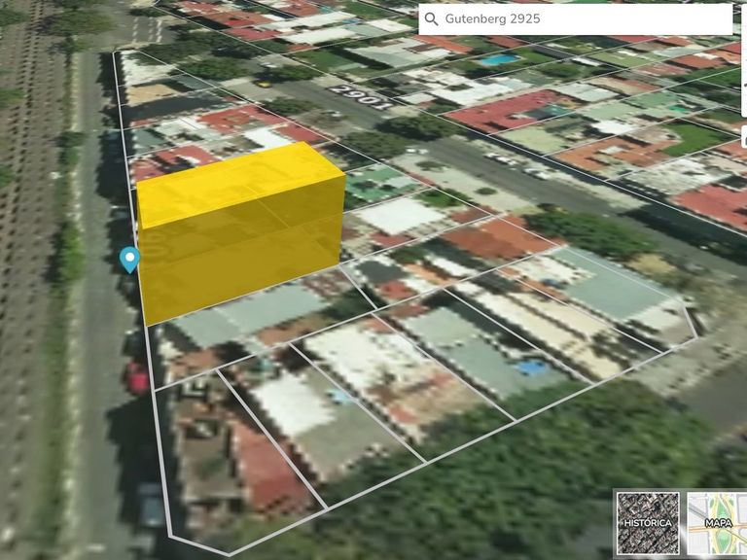Click the swimming pool near the search bar

[499, 60]
